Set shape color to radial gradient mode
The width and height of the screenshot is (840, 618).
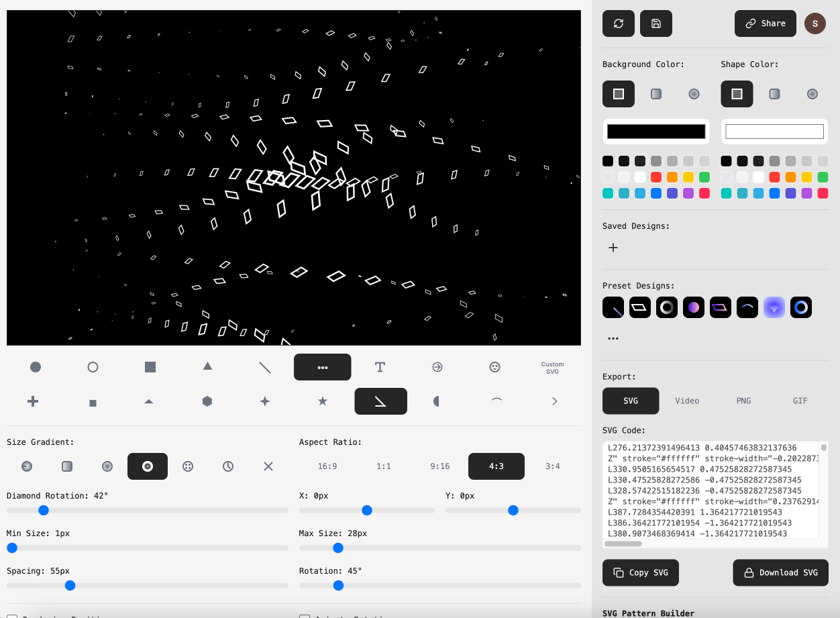[x=812, y=94]
